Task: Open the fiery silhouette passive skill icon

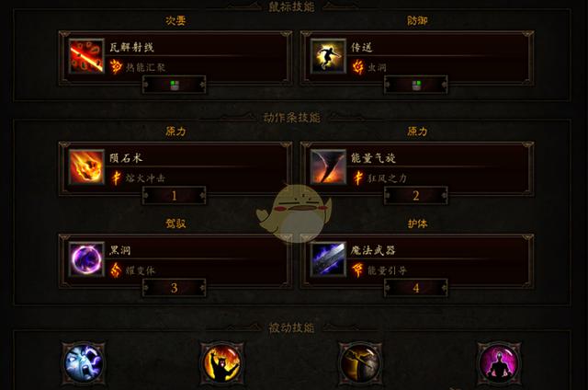Action: [222, 363]
